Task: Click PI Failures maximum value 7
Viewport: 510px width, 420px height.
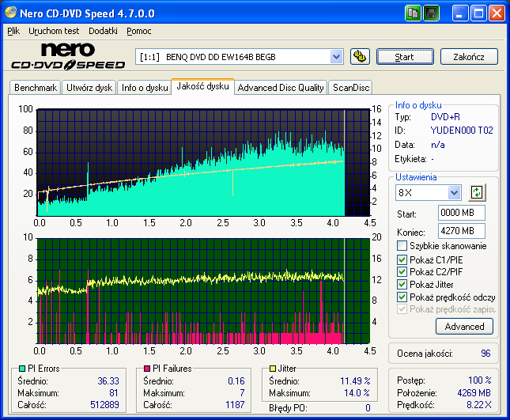Action: coord(242,392)
